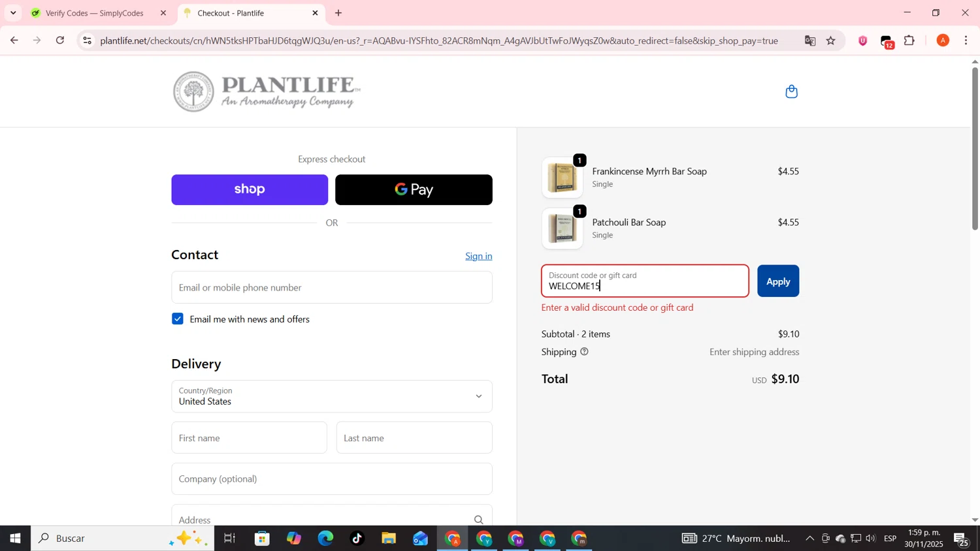Open Microsoft Store from the taskbar
This screenshot has width=980, height=551.
pyautogui.click(x=262, y=539)
